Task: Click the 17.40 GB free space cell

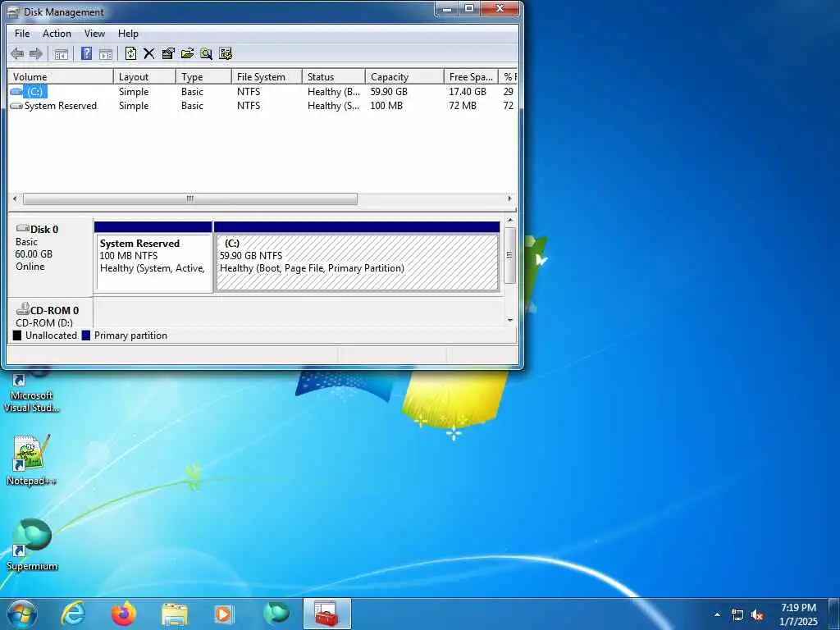Action: coord(467,92)
